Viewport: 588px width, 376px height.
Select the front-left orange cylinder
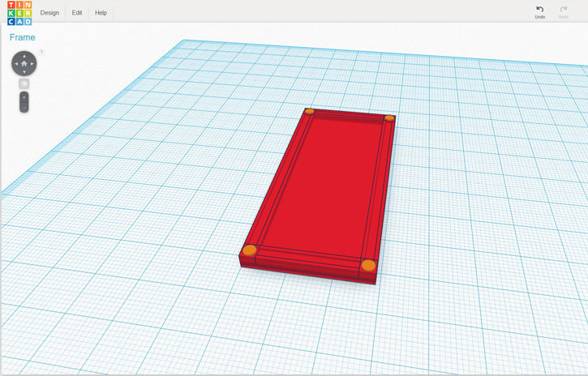[250, 250]
